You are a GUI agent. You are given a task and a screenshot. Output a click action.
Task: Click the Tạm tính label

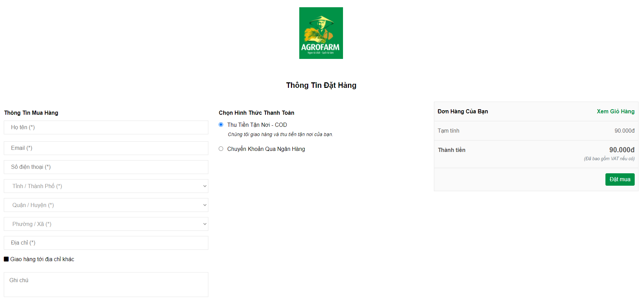click(x=448, y=131)
